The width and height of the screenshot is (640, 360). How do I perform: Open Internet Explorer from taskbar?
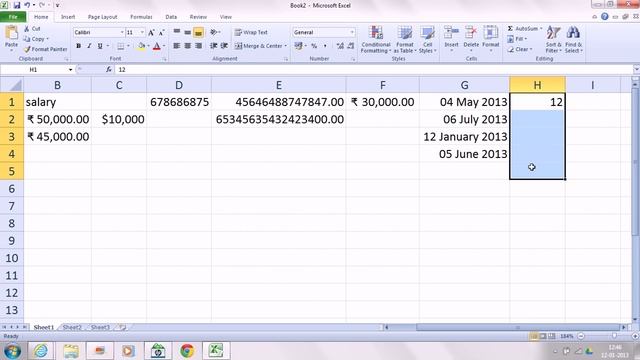coord(41,351)
